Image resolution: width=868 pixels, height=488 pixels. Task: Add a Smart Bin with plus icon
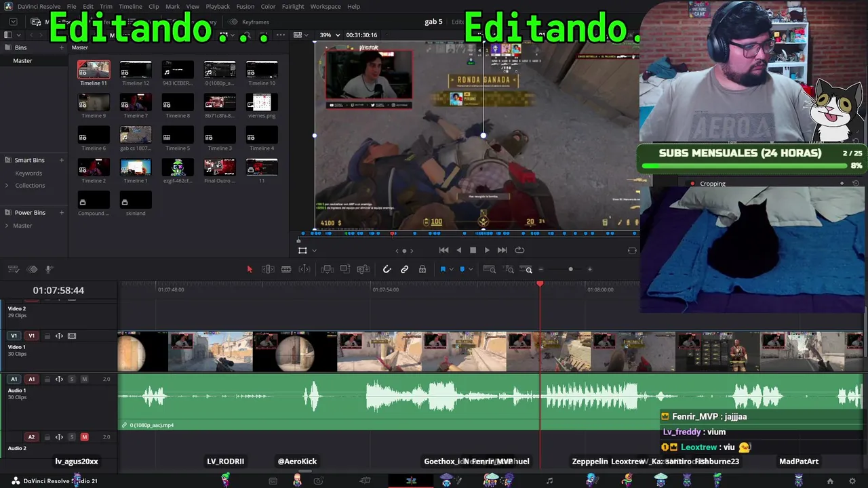pyautogui.click(x=62, y=160)
